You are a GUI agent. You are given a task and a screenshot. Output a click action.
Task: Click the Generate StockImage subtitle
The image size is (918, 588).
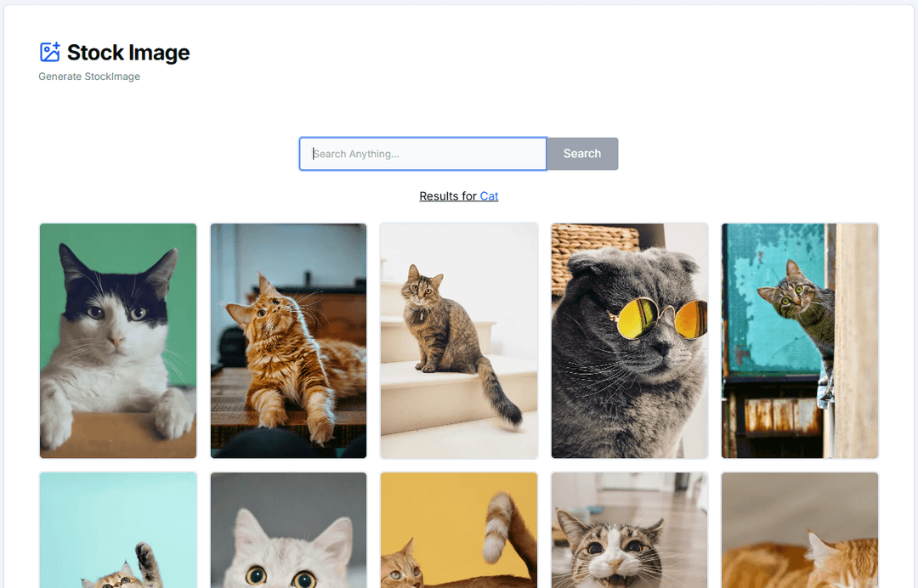pos(89,76)
